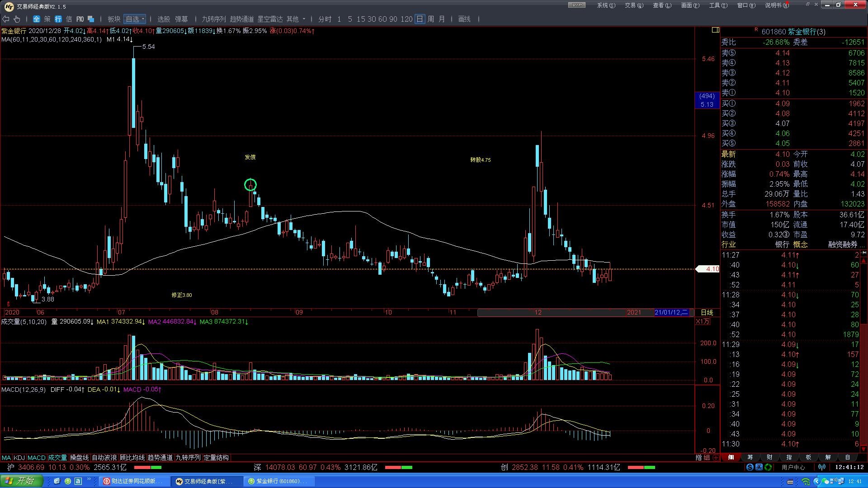868x488 pixels.
Task: Switch chart to weekly 周 period
Action: pyautogui.click(x=431, y=19)
